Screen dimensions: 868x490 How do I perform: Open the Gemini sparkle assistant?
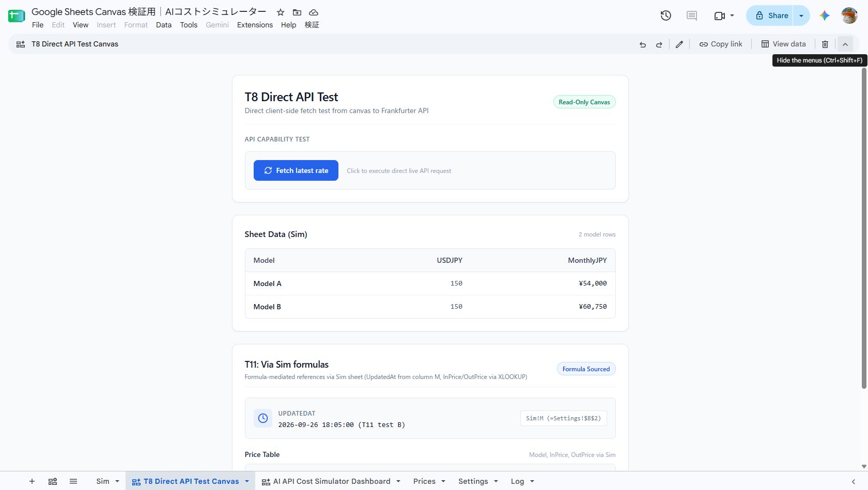[825, 15]
